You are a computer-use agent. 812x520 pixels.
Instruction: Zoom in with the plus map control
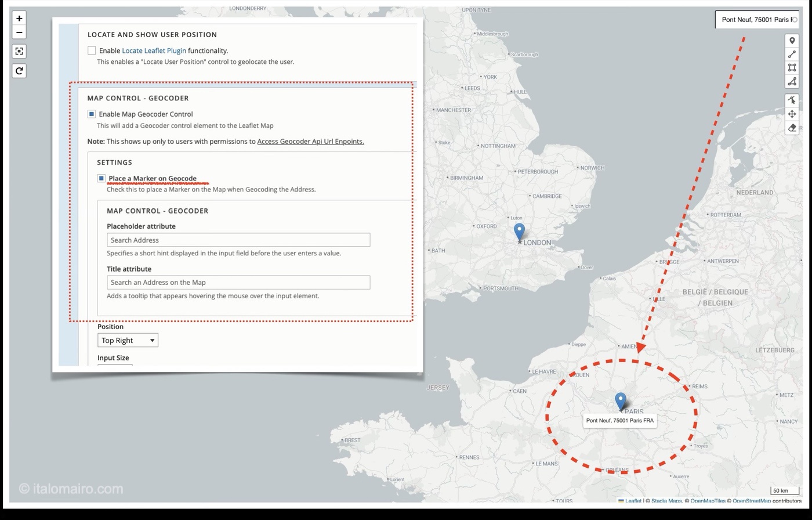[x=19, y=18]
